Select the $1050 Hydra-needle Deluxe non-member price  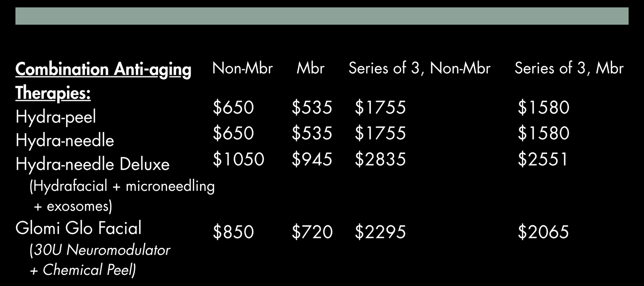click(238, 159)
